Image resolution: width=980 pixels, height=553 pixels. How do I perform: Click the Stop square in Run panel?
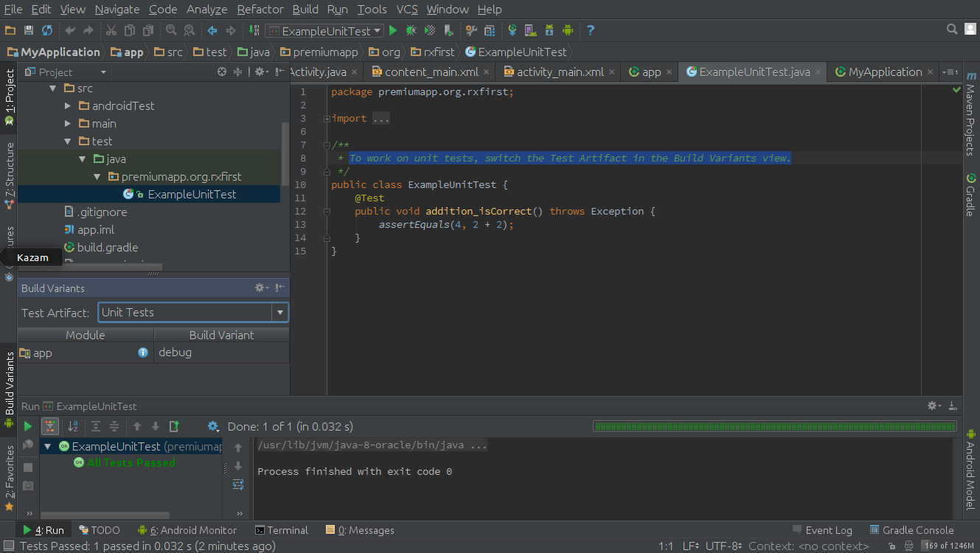(x=28, y=467)
